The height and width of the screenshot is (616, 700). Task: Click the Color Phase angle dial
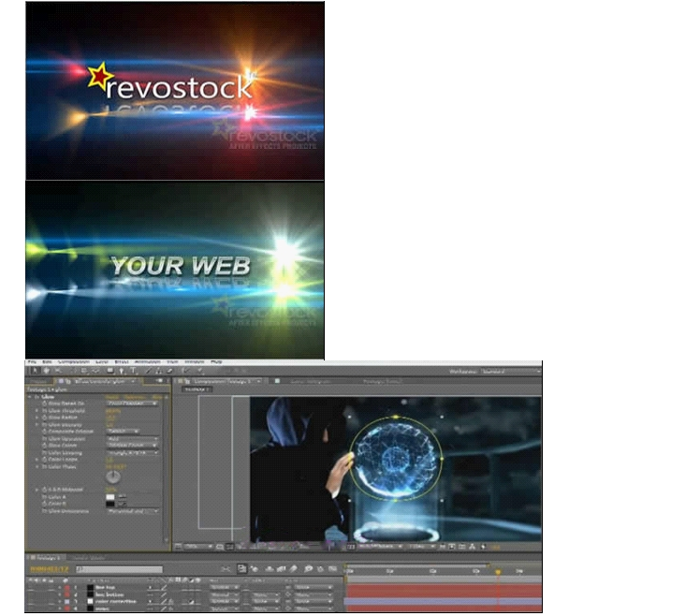[x=113, y=477]
